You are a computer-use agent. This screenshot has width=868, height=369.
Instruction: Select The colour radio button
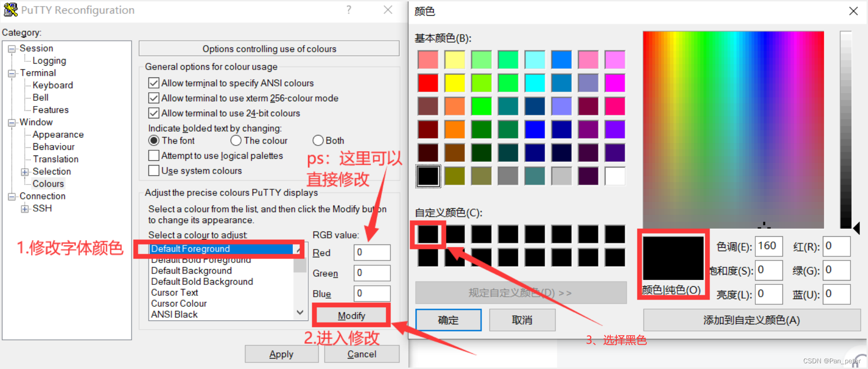pyautogui.click(x=236, y=141)
